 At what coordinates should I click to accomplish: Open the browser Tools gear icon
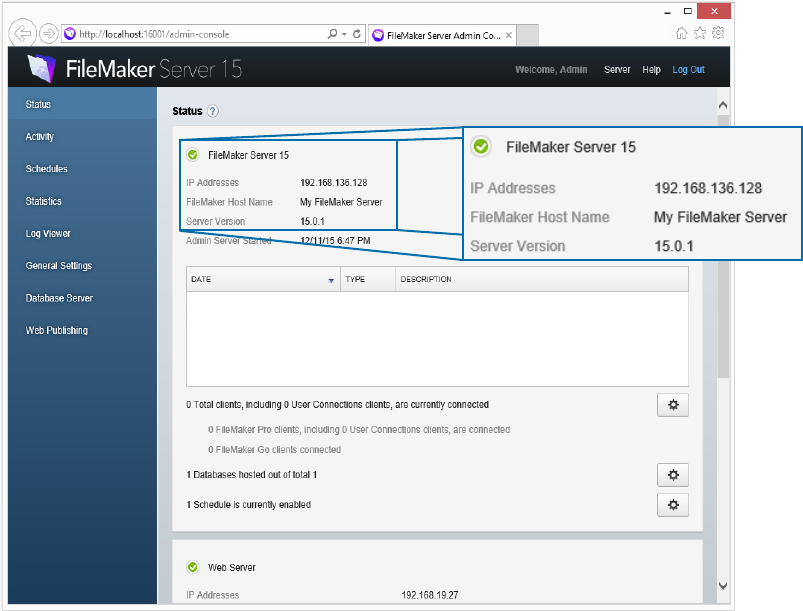pos(719,33)
